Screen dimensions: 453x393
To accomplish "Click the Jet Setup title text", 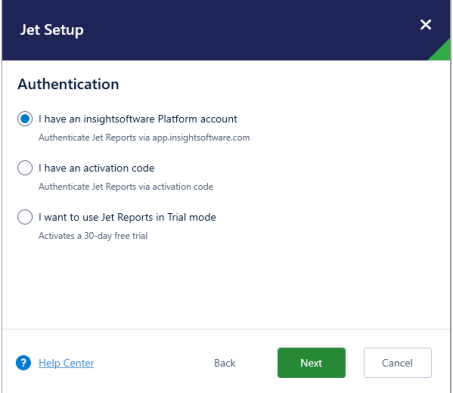I will point(52,30).
